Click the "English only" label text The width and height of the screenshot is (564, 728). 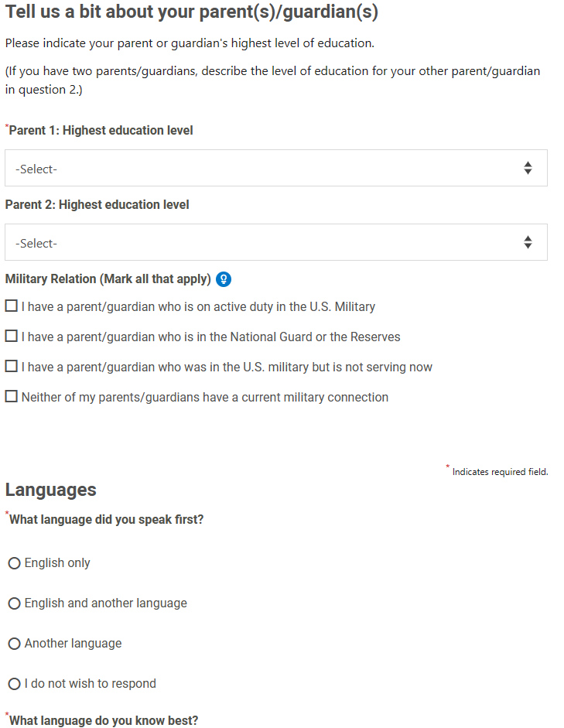click(57, 562)
